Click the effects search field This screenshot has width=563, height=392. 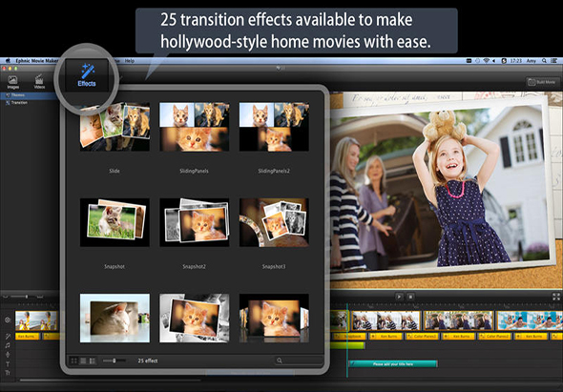coord(299,361)
